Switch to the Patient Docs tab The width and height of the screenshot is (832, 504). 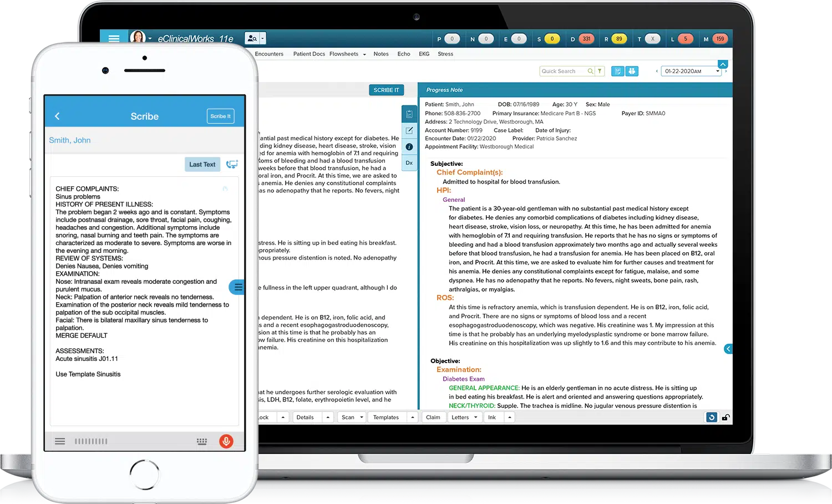pos(309,54)
